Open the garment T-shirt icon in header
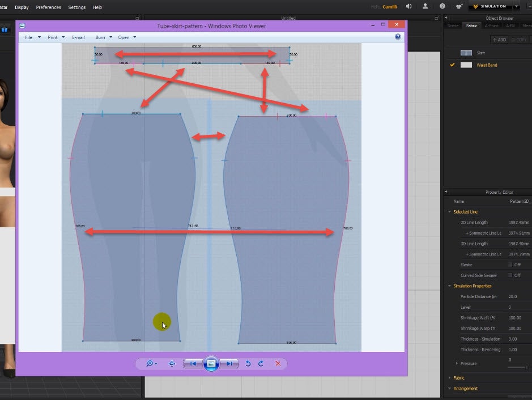Viewport: 532px width, 400px height. click(459, 6)
